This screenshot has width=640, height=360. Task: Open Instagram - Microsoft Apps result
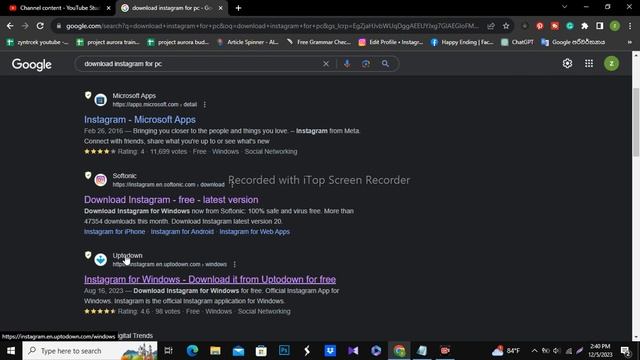(x=140, y=120)
